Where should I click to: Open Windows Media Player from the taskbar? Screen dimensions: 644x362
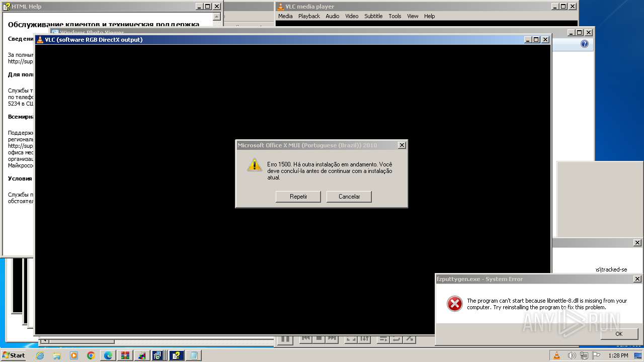74,355
